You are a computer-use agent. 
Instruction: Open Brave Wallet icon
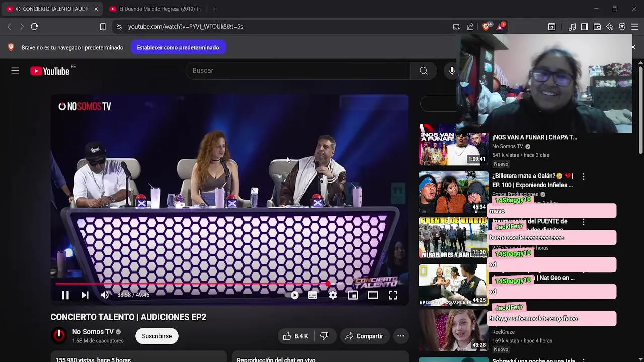coord(597,27)
